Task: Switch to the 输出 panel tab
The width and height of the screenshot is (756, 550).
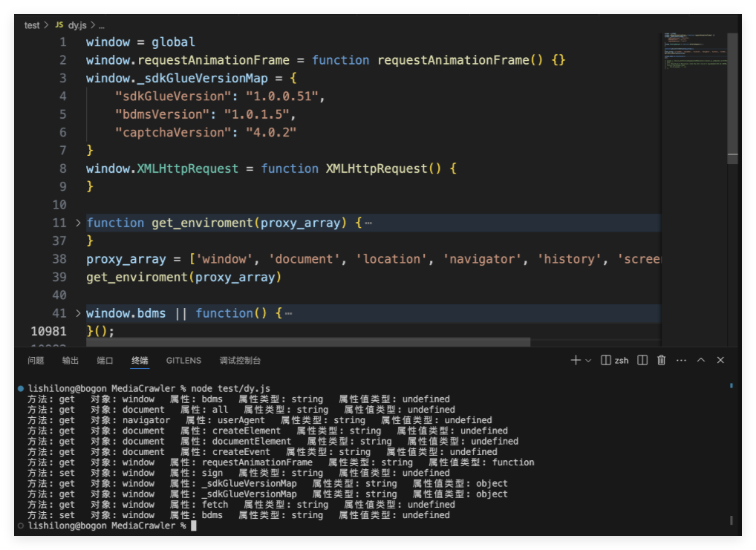Action: [71, 361]
